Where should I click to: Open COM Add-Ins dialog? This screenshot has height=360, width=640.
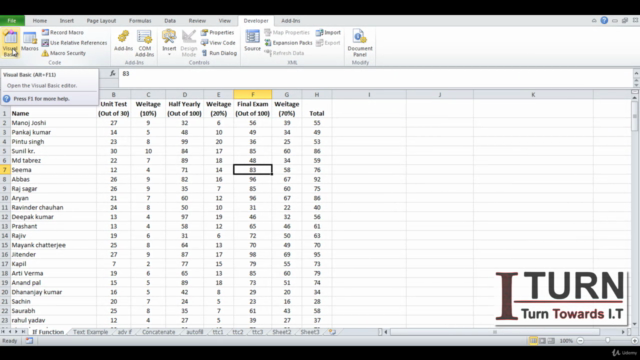coord(144,43)
